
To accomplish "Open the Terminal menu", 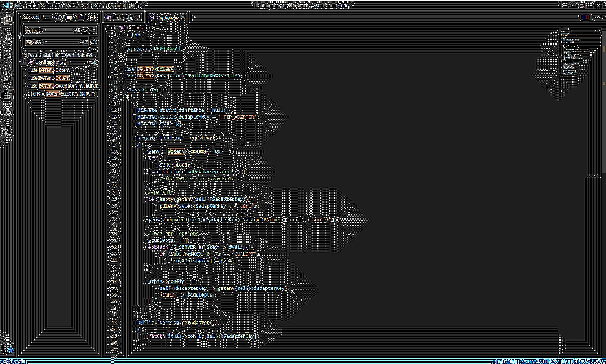I will (115, 5).
